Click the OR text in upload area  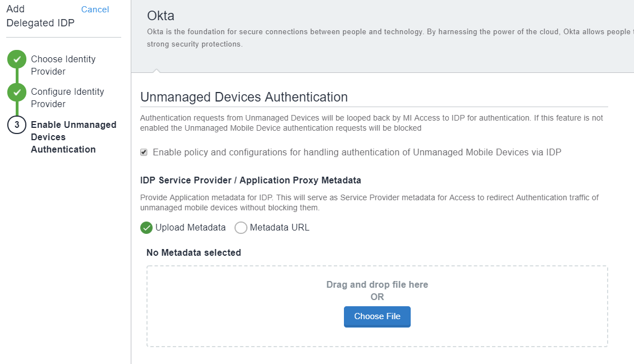[x=377, y=297]
